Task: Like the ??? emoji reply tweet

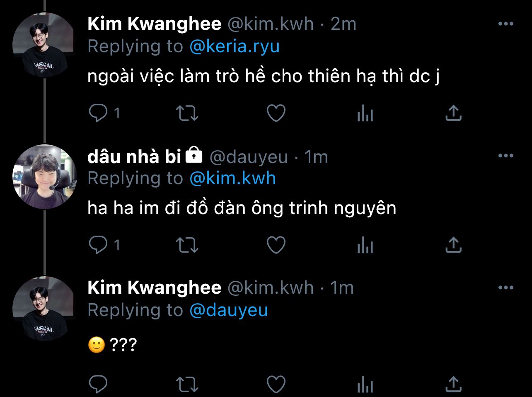Action: click(276, 384)
